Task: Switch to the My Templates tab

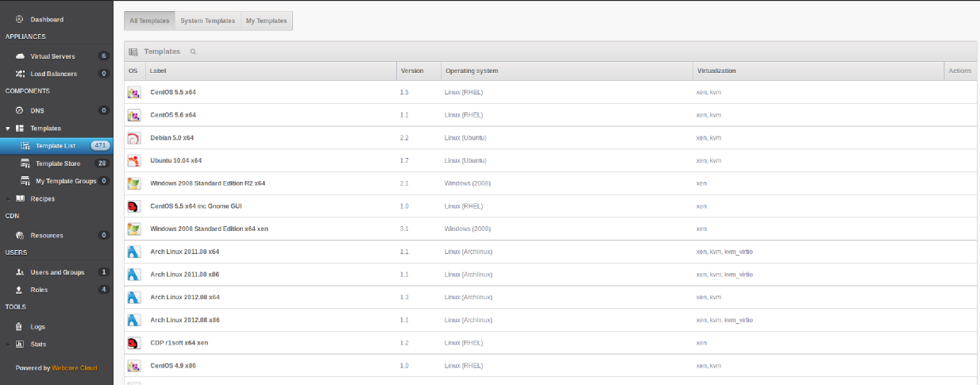Action: click(267, 21)
